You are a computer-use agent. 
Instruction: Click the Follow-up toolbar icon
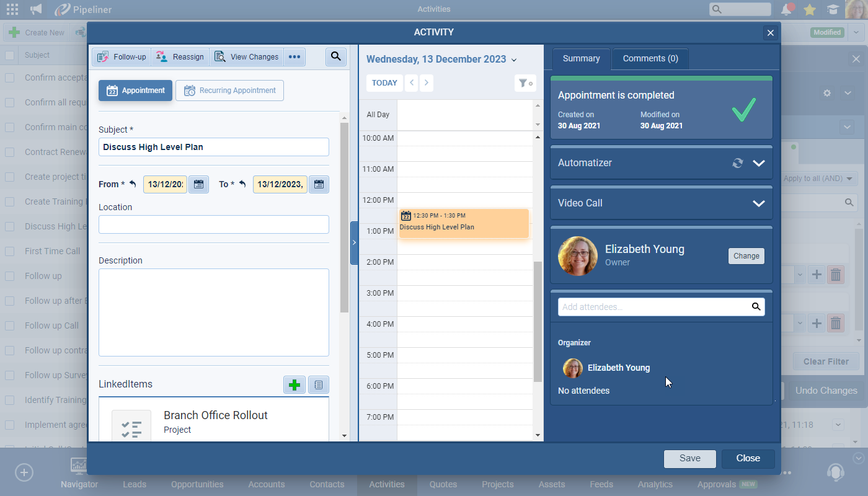[x=122, y=57]
